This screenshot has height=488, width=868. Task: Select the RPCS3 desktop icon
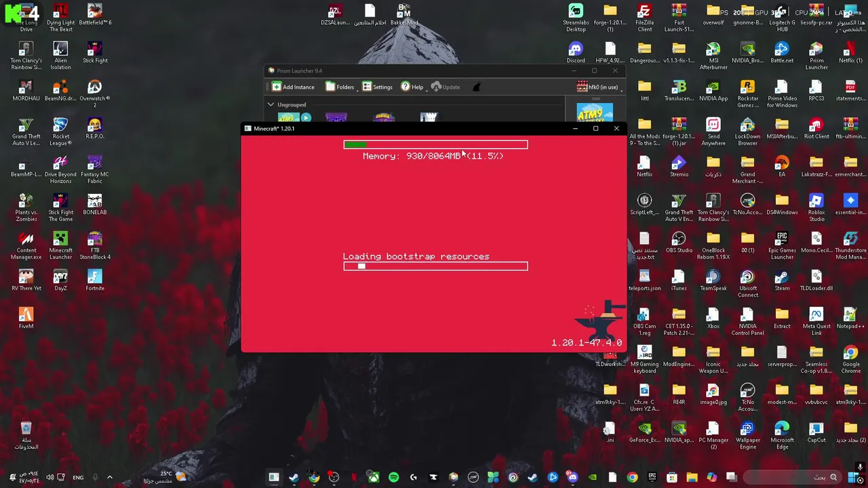pos(816,91)
